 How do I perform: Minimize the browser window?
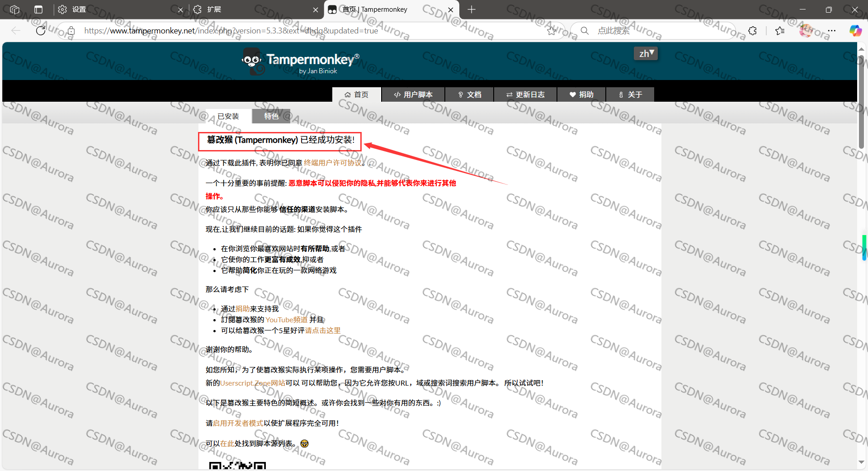coord(802,9)
